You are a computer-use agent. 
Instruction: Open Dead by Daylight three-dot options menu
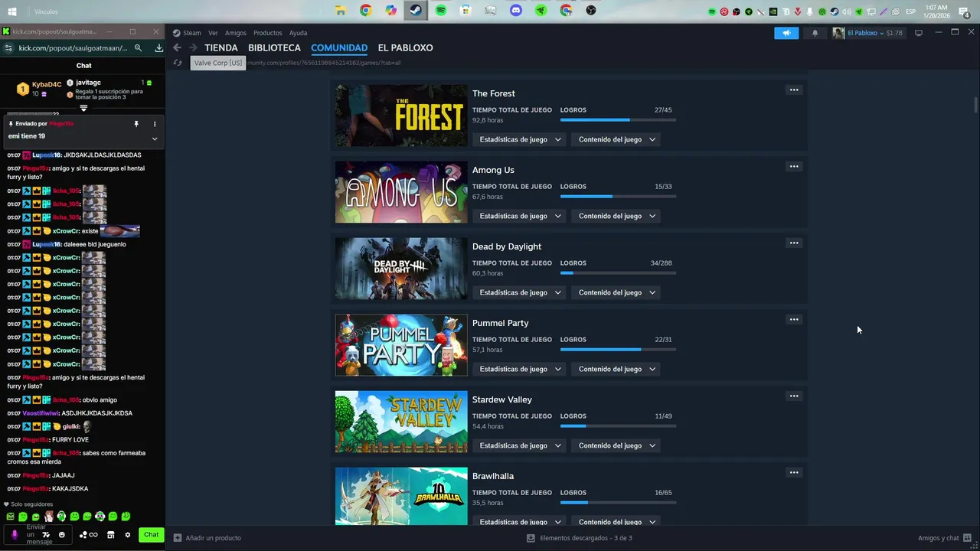point(794,243)
